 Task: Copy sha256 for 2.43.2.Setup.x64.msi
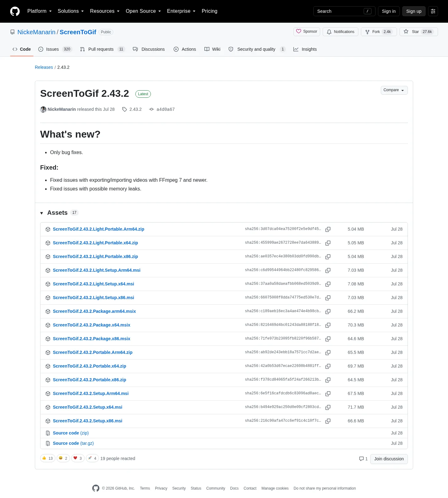pos(328,407)
